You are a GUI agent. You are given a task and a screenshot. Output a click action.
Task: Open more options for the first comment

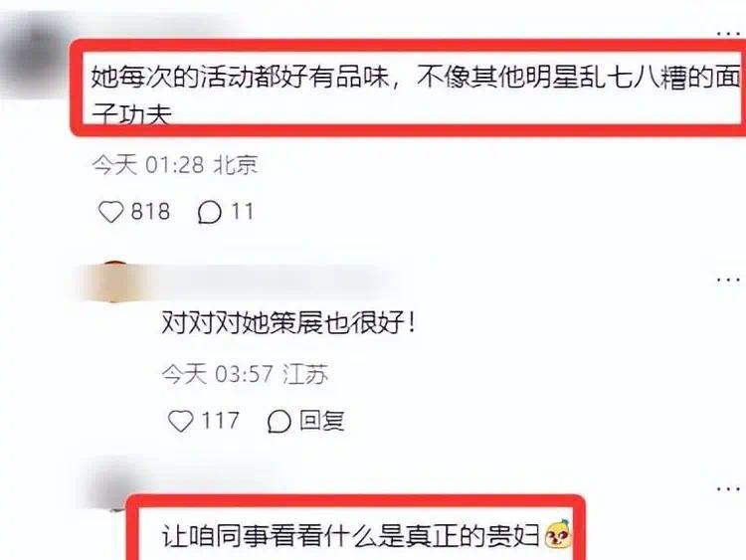[729, 33]
